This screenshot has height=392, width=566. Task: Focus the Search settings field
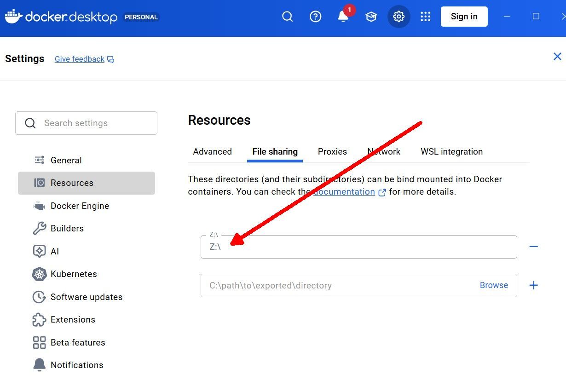pyautogui.click(x=86, y=123)
